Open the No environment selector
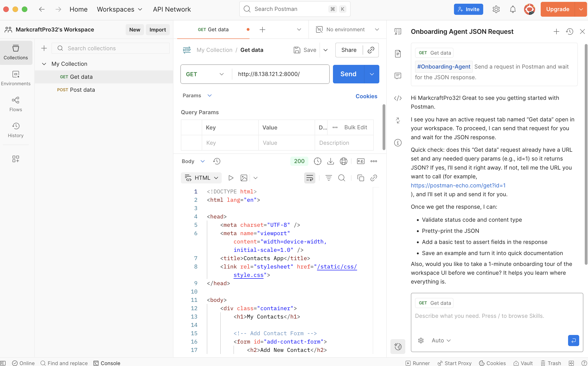588x366 pixels. [347, 29]
